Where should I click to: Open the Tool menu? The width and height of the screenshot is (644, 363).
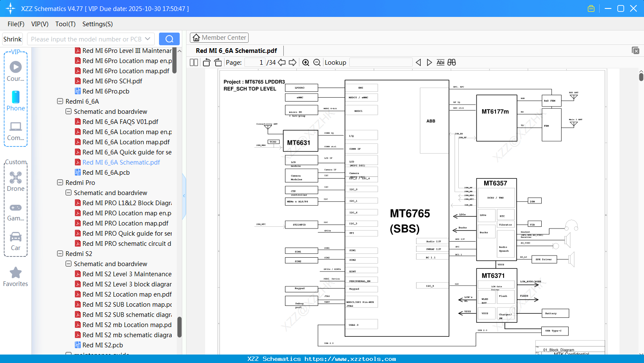[65, 24]
